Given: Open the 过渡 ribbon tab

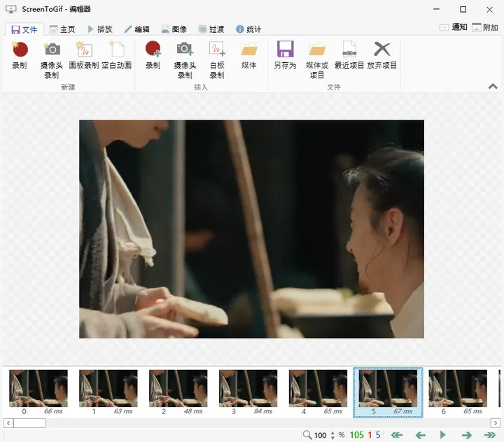Looking at the screenshot, I should coord(211,29).
